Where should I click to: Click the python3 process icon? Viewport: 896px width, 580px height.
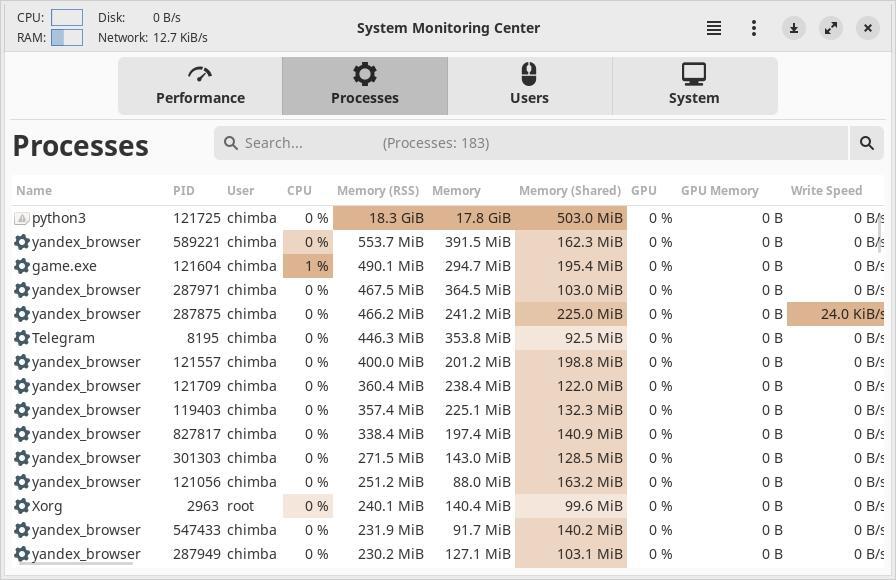pos(22,218)
